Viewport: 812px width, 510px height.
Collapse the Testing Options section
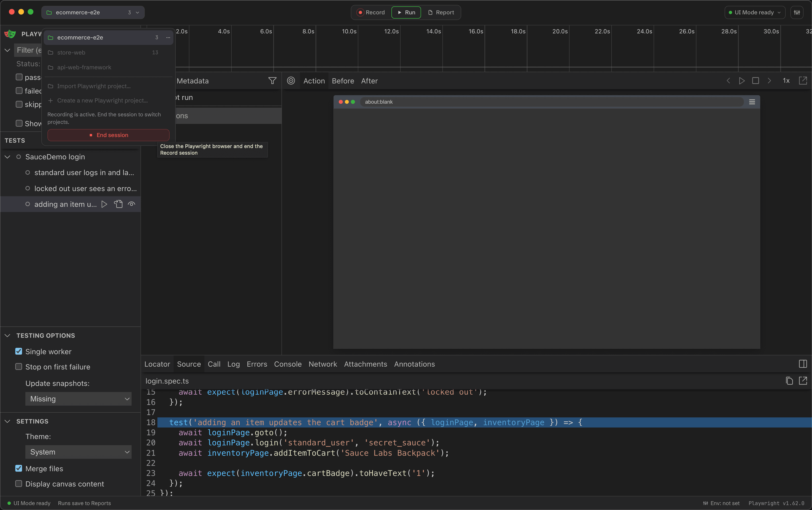pyautogui.click(x=8, y=336)
